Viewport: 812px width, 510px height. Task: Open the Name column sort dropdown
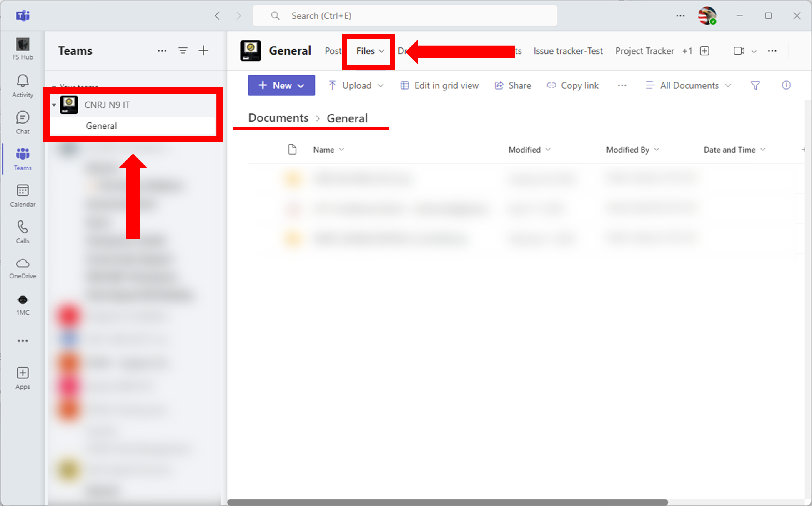point(342,149)
